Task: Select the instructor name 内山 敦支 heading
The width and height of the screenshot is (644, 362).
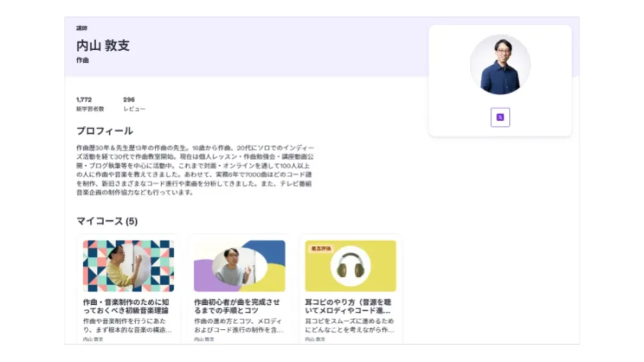Action: [103, 46]
